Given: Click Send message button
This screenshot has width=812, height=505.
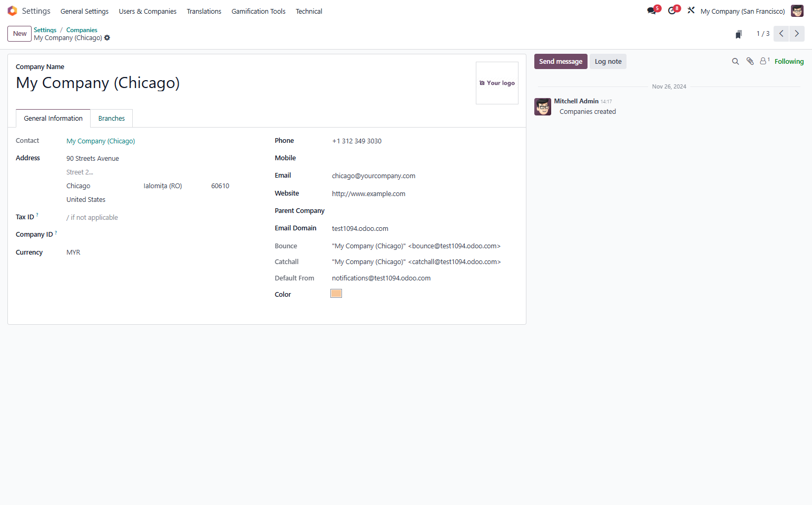Looking at the screenshot, I should [561, 62].
